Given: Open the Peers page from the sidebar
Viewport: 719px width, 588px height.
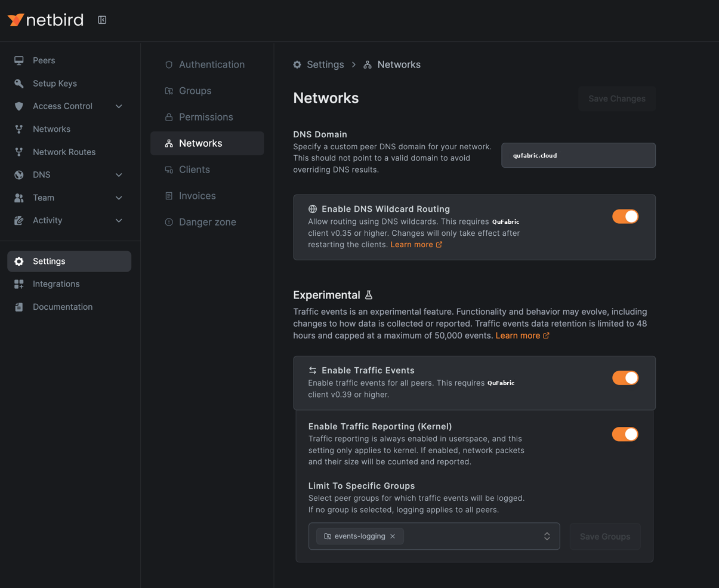Looking at the screenshot, I should pos(44,60).
